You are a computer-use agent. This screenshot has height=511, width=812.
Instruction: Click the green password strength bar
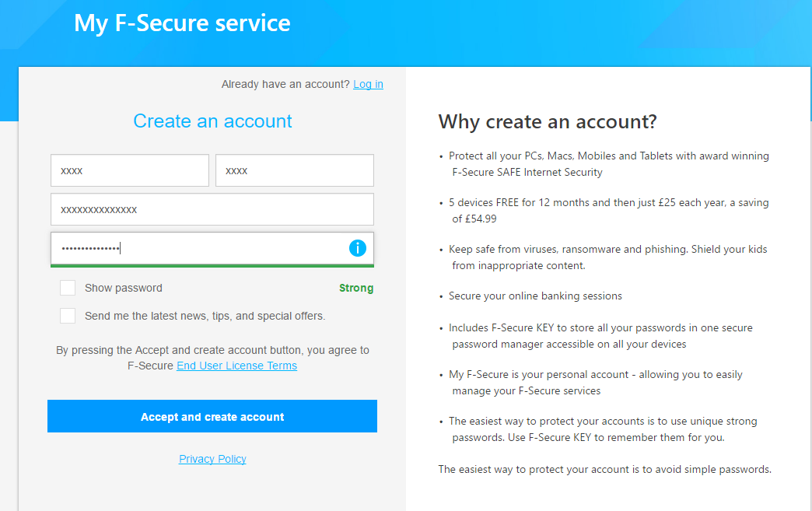(212, 265)
